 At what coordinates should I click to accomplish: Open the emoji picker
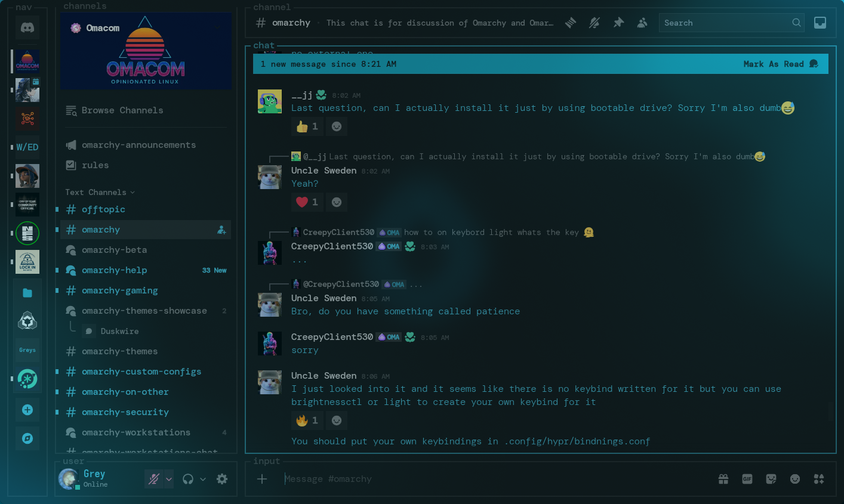pyautogui.click(x=795, y=479)
